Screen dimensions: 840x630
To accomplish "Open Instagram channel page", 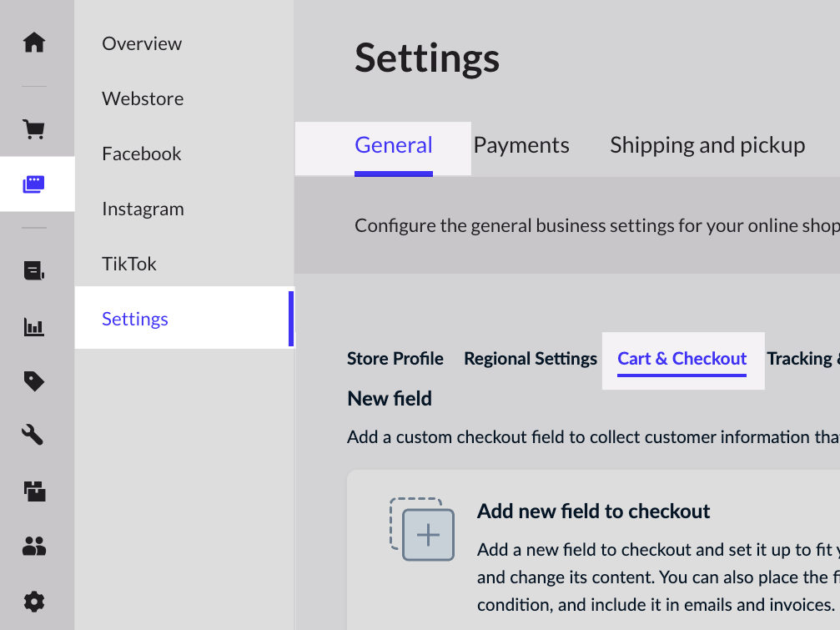I will (x=143, y=209).
